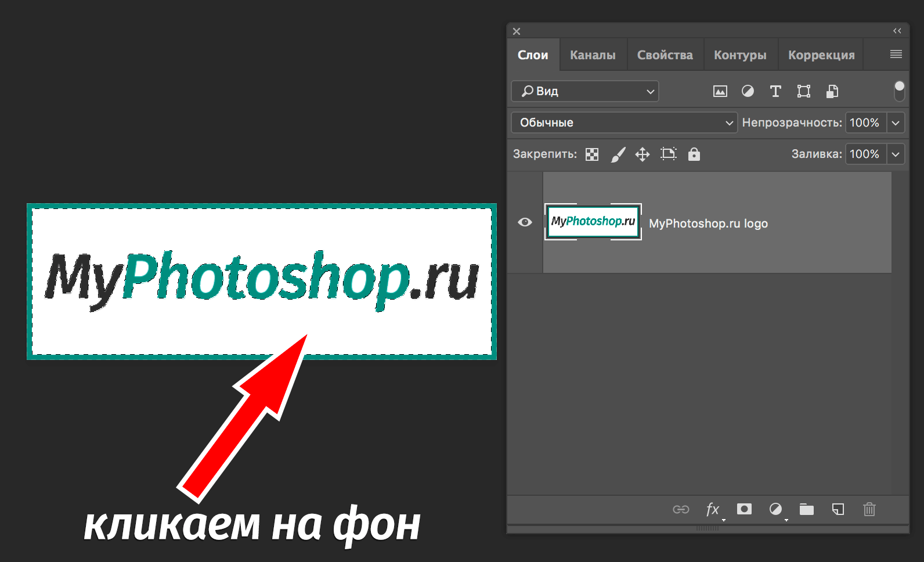
Task: Open the Вид filter type dropdown
Action: click(x=585, y=91)
